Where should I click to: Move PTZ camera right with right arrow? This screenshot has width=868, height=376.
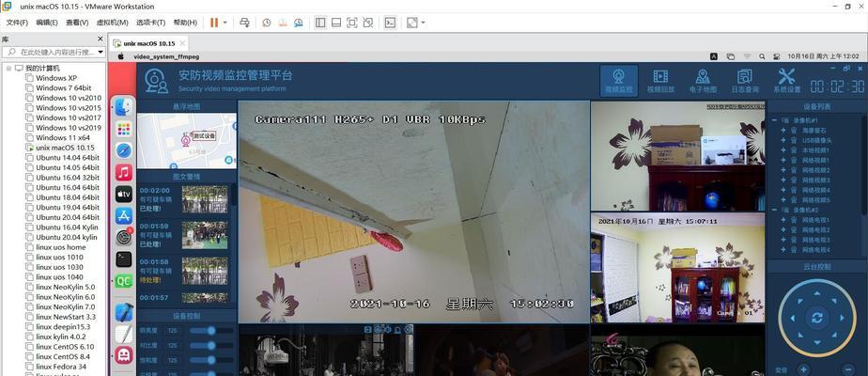click(842, 318)
